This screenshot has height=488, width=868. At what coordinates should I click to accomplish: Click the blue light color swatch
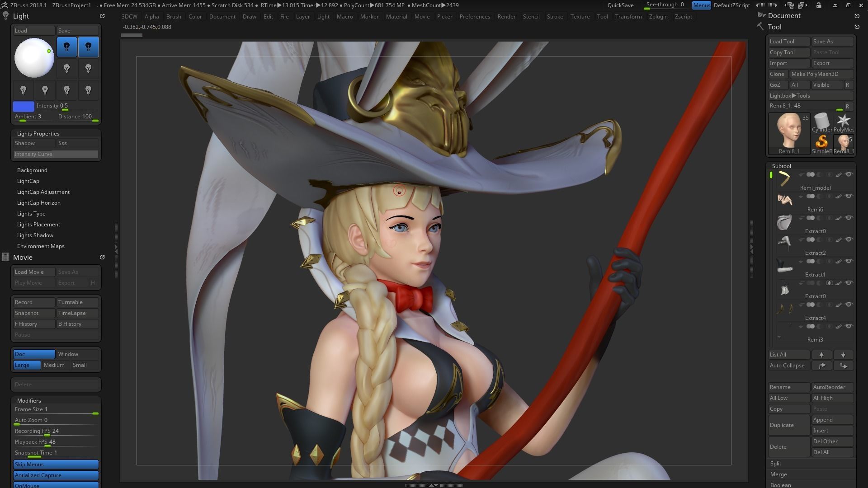(x=24, y=106)
